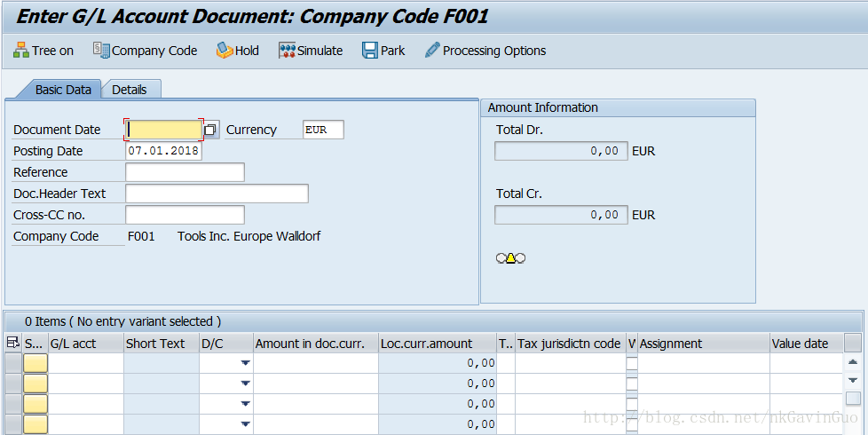Open D/C dropdown in fourth item row
868x435 pixels.
pos(245,424)
